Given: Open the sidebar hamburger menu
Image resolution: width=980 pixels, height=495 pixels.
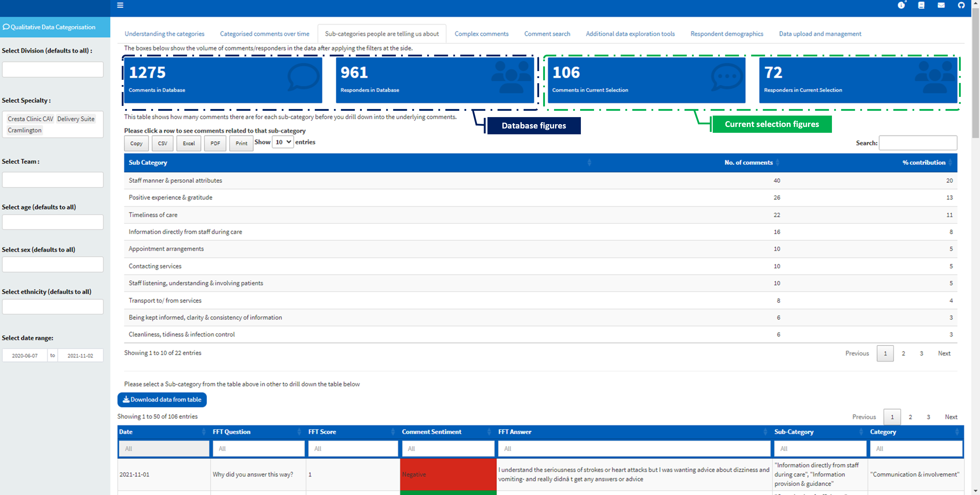Looking at the screenshot, I should (120, 5).
